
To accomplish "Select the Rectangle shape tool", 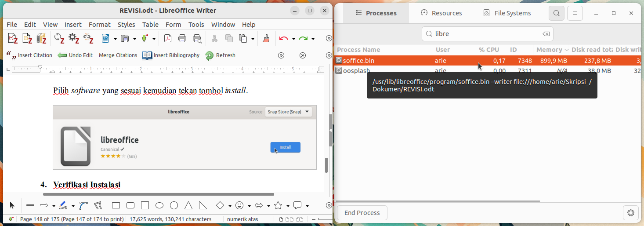I will 116,205.
